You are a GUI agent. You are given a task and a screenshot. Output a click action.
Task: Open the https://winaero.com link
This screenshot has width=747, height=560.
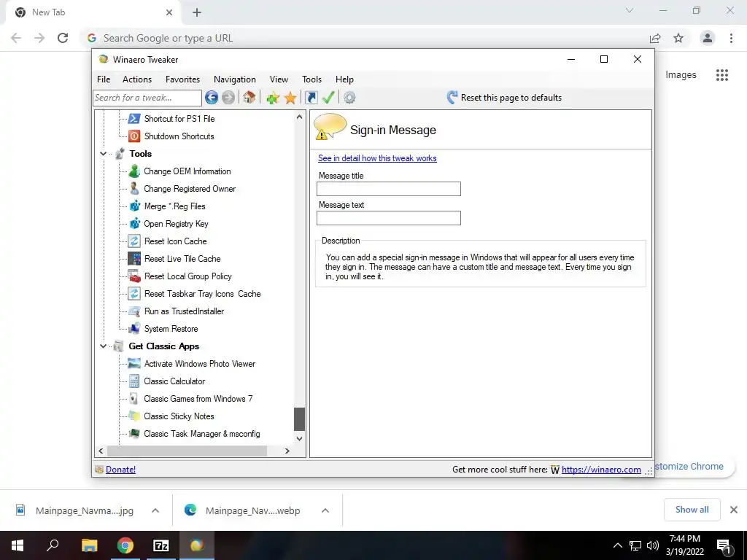coord(601,470)
